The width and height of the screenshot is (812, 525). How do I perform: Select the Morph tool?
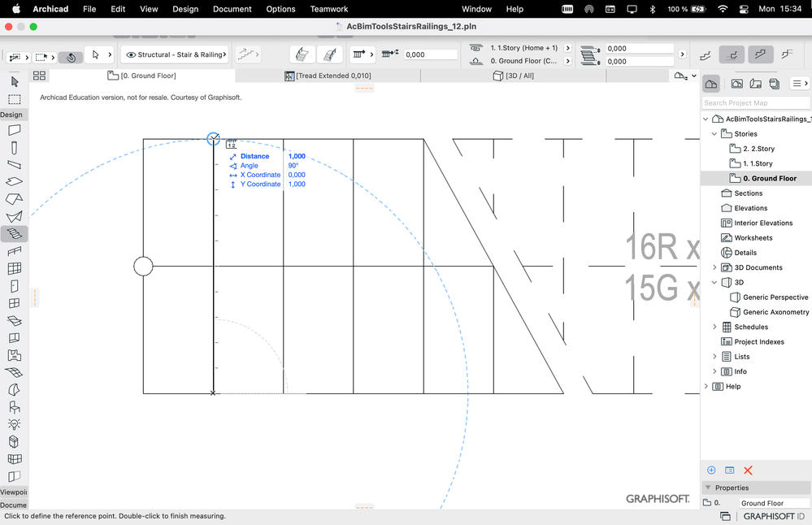pos(14,389)
